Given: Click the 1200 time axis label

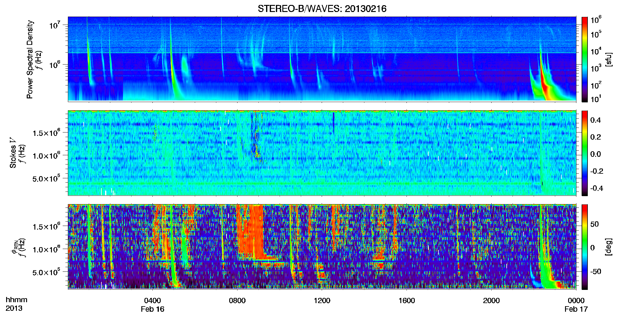Looking at the screenshot, I should [x=322, y=300].
